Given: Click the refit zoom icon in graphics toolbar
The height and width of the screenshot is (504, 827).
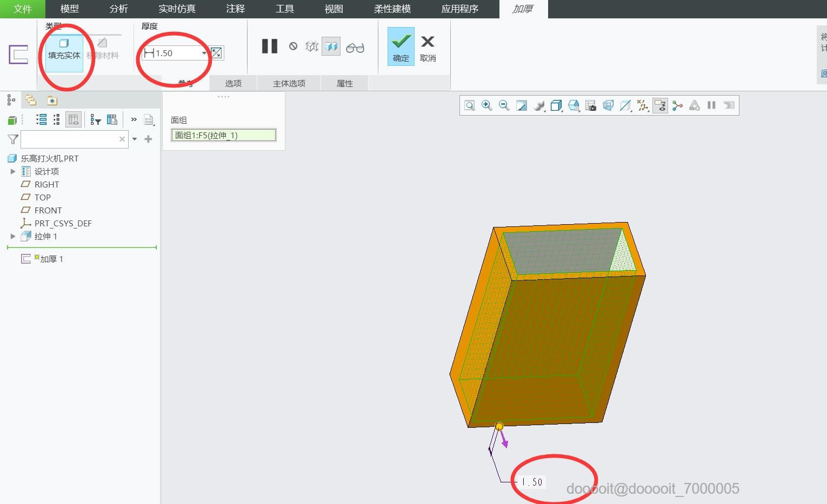Looking at the screenshot, I should [470, 105].
